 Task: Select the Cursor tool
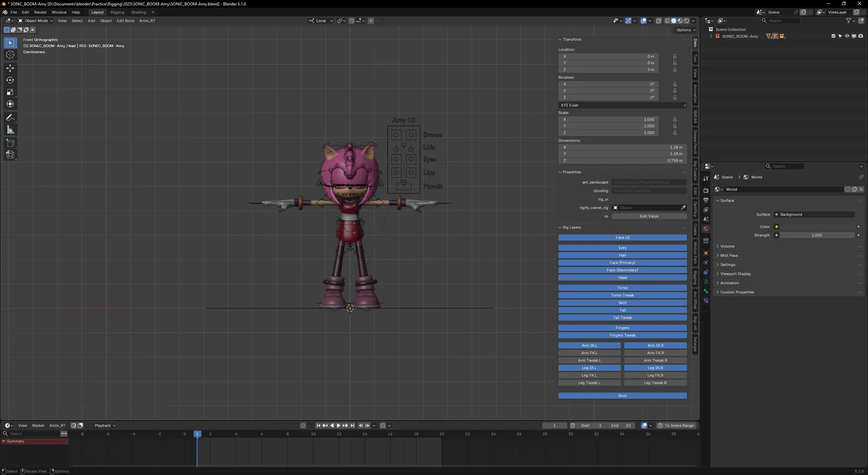(x=10, y=55)
